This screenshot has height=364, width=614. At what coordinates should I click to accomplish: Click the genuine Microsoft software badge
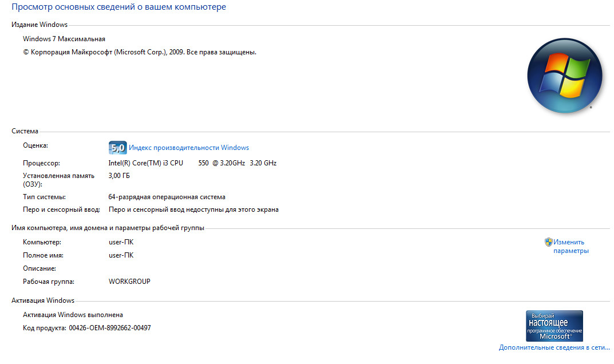tap(554, 326)
